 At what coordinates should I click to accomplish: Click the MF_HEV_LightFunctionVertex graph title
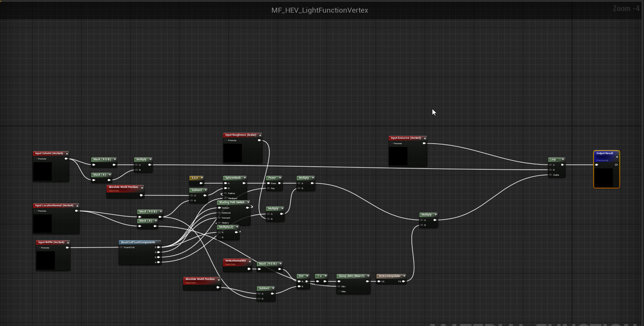[x=320, y=10]
